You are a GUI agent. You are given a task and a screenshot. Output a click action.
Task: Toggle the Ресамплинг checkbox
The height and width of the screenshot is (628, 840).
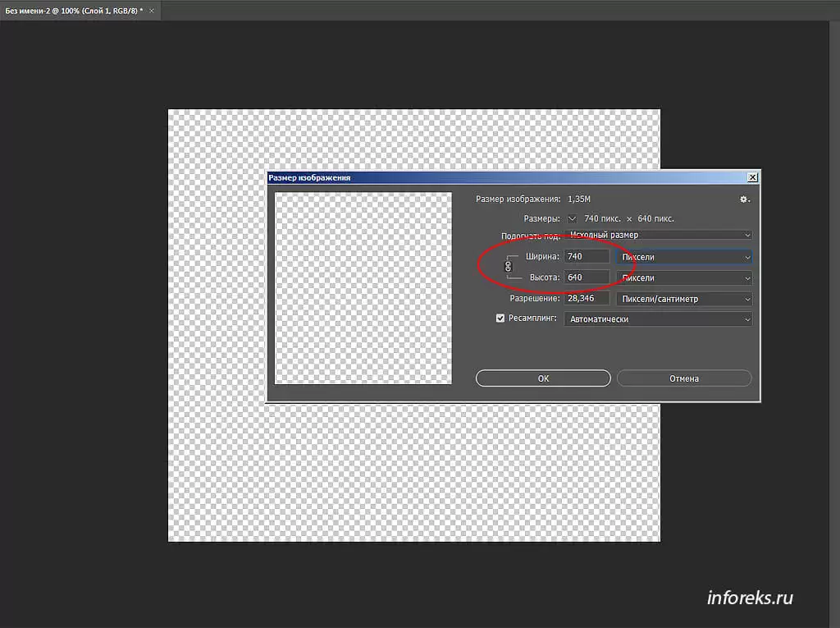pyautogui.click(x=500, y=319)
